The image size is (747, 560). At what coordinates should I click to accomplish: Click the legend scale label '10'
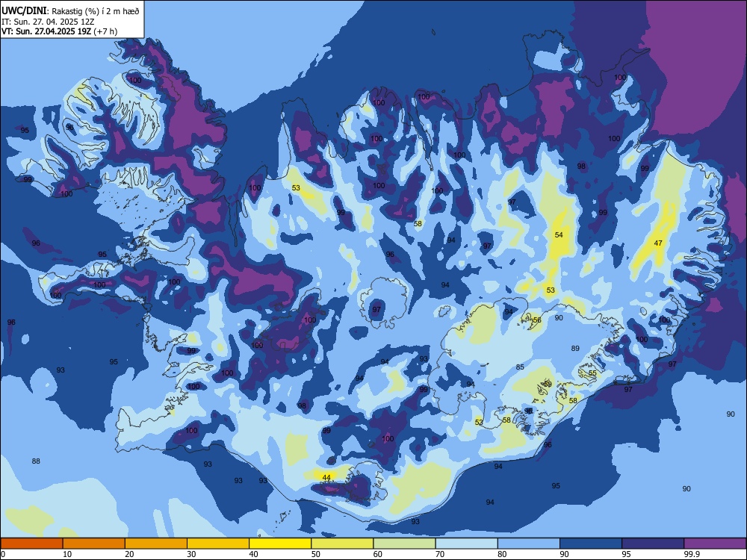(67, 554)
